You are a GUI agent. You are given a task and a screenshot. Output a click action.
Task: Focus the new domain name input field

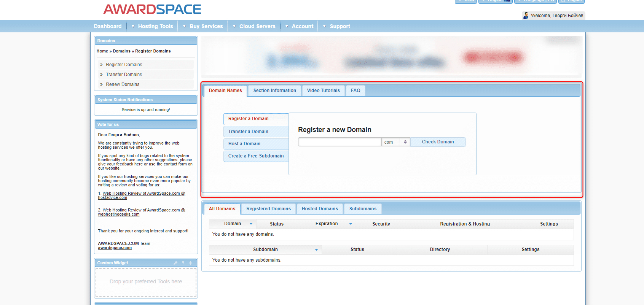point(340,142)
